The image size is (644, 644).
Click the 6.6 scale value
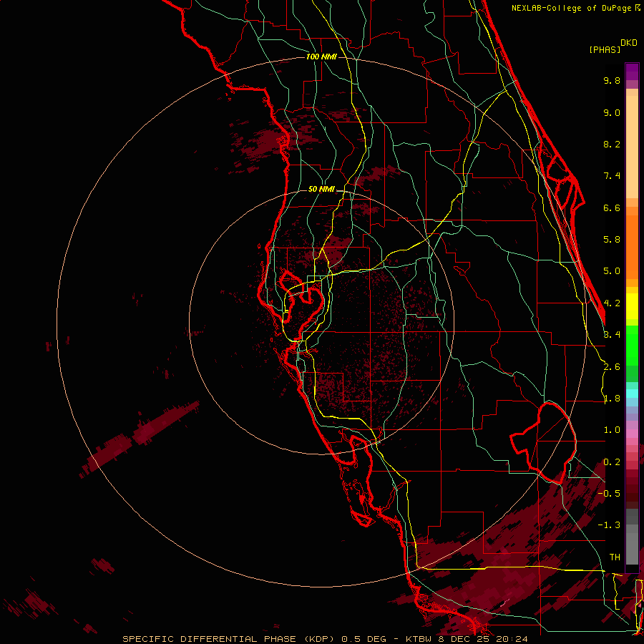[612, 208]
